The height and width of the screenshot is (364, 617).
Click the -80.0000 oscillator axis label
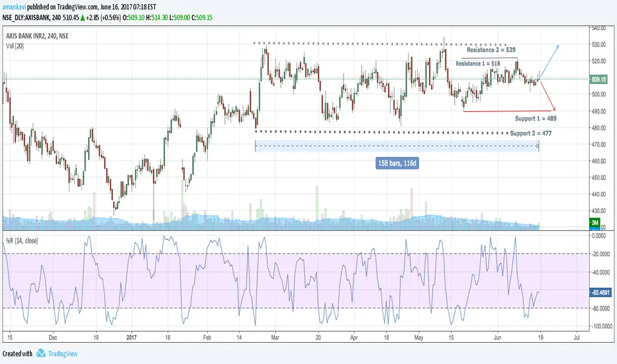[602, 308]
